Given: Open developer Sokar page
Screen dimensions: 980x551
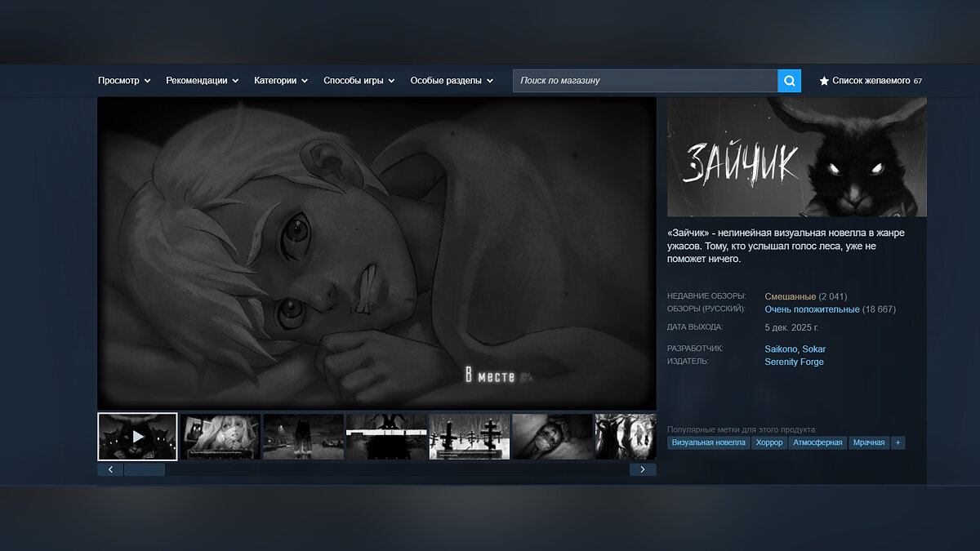Looking at the screenshot, I should point(814,349).
